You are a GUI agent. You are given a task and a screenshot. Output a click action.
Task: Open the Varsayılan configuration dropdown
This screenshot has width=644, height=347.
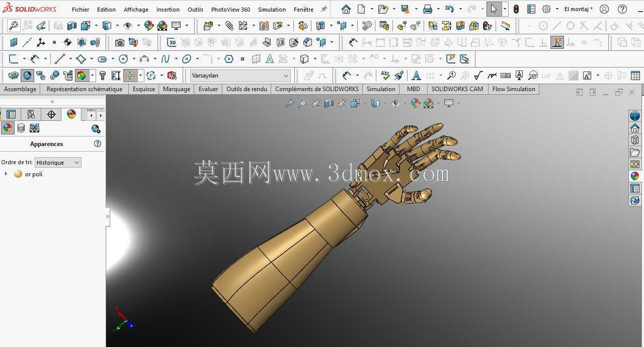point(240,76)
